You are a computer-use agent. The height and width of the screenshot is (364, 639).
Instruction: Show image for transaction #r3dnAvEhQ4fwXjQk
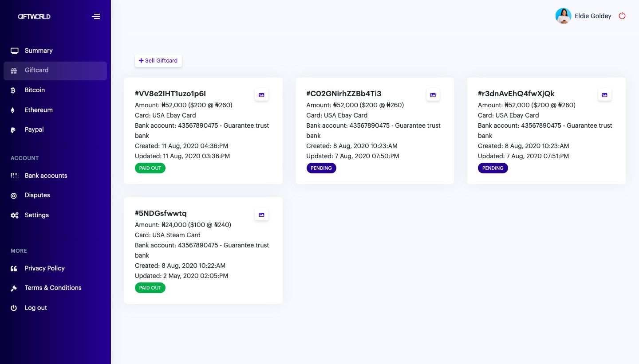click(604, 95)
